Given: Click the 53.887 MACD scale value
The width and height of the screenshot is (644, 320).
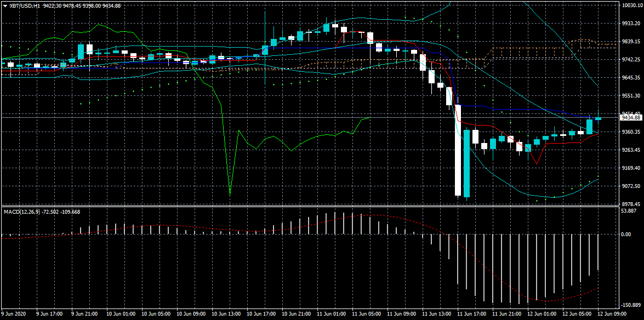Looking at the screenshot, I should tap(631, 211).
